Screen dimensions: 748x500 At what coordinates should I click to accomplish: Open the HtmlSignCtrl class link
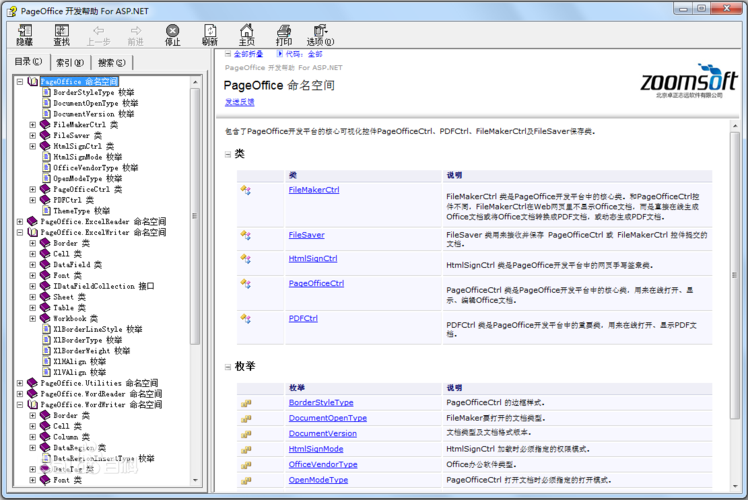(313, 259)
